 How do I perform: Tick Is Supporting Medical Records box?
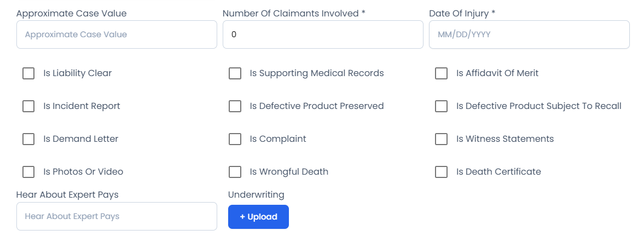click(235, 73)
